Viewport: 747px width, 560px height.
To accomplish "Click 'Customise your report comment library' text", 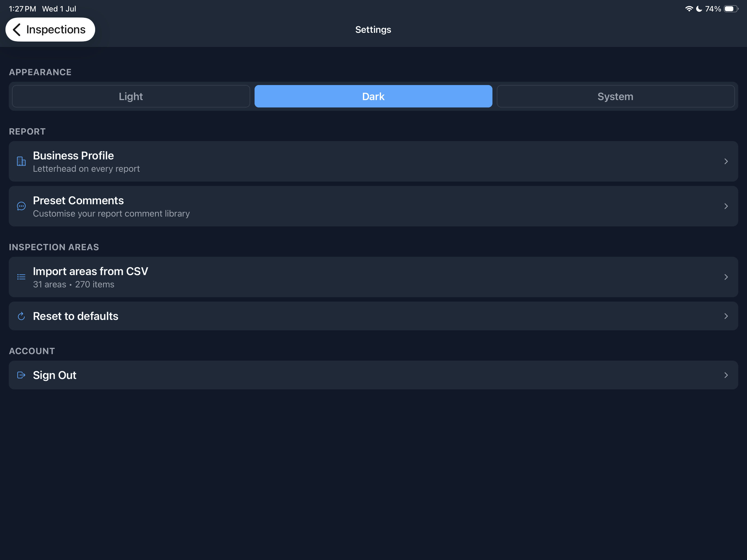I will [x=112, y=214].
